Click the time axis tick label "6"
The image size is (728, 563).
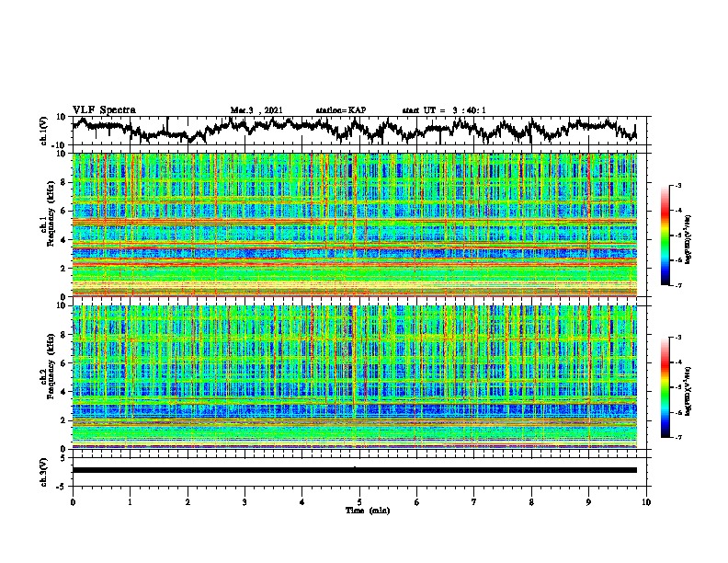pyautogui.click(x=417, y=502)
